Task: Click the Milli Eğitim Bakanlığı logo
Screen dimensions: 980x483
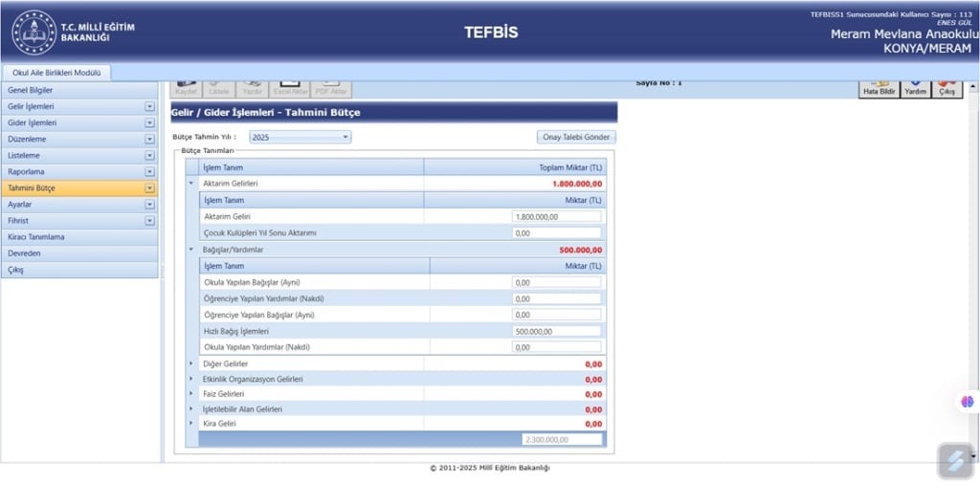Action: coord(33,33)
